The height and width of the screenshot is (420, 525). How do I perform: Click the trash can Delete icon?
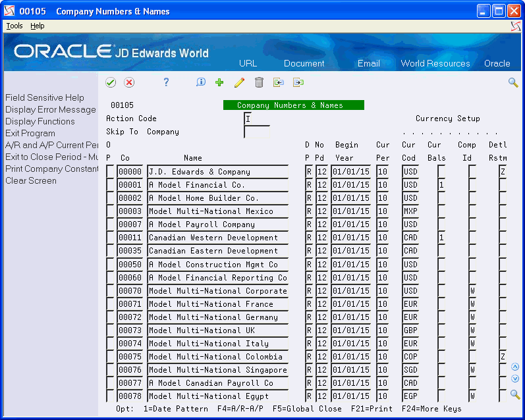pyautogui.click(x=259, y=82)
